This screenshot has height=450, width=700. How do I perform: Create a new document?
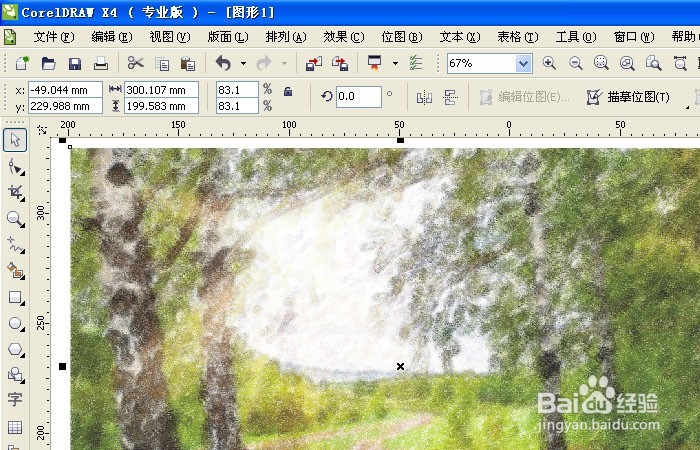[21, 63]
